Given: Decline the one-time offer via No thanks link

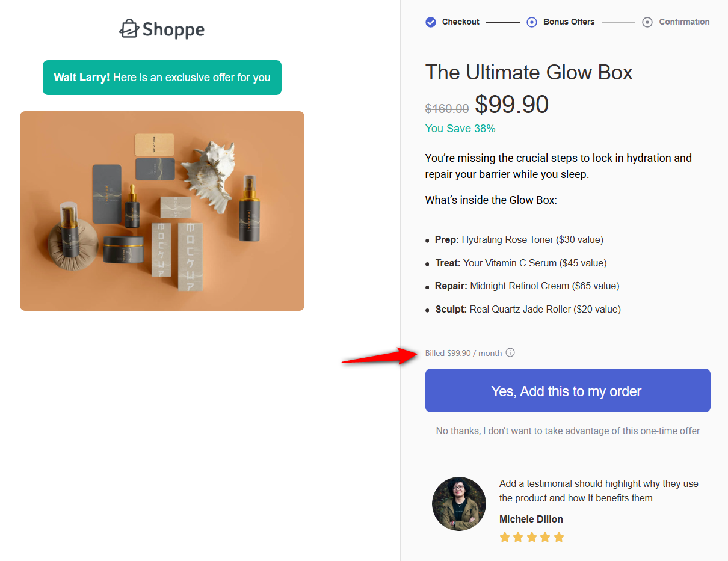Looking at the screenshot, I should tap(567, 431).
